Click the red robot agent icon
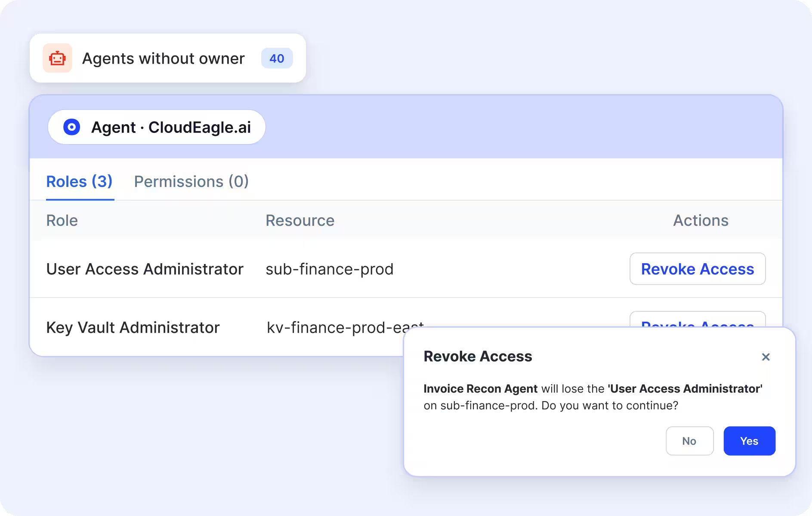Image resolution: width=812 pixels, height=516 pixels. coord(57,58)
